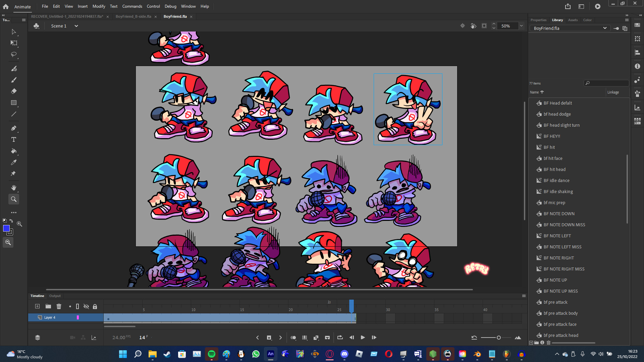Select the Fluid Brush tool
The height and width of the screenshot is (362, 644).
click(14, 69)
